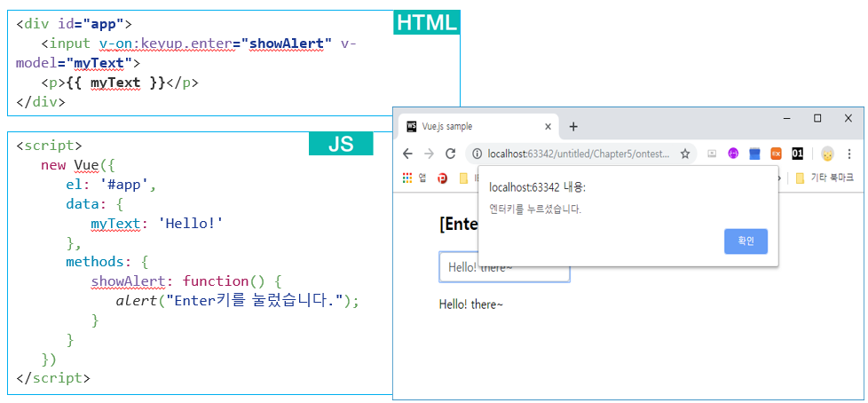Focus the Hello! there~ text input
The width and height of the screenshot is (868, 403).
504,268
